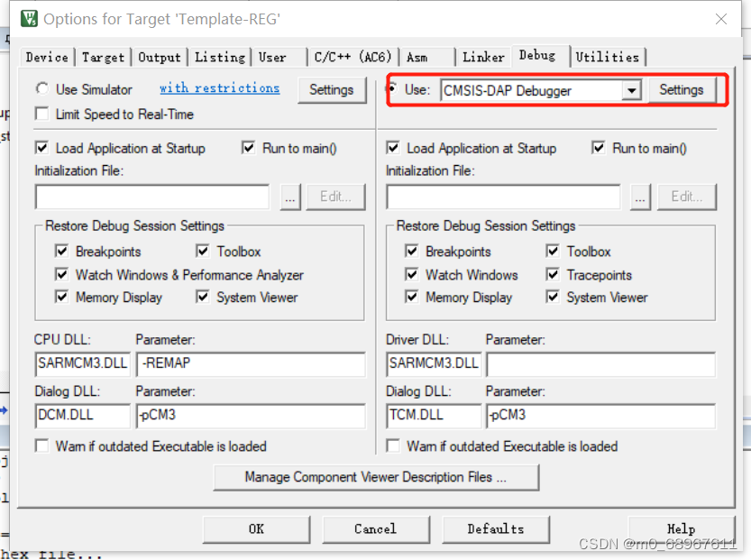Open the Utilities tab
Viewport: 751px width, 560px height.
click(x=608, y=57)
